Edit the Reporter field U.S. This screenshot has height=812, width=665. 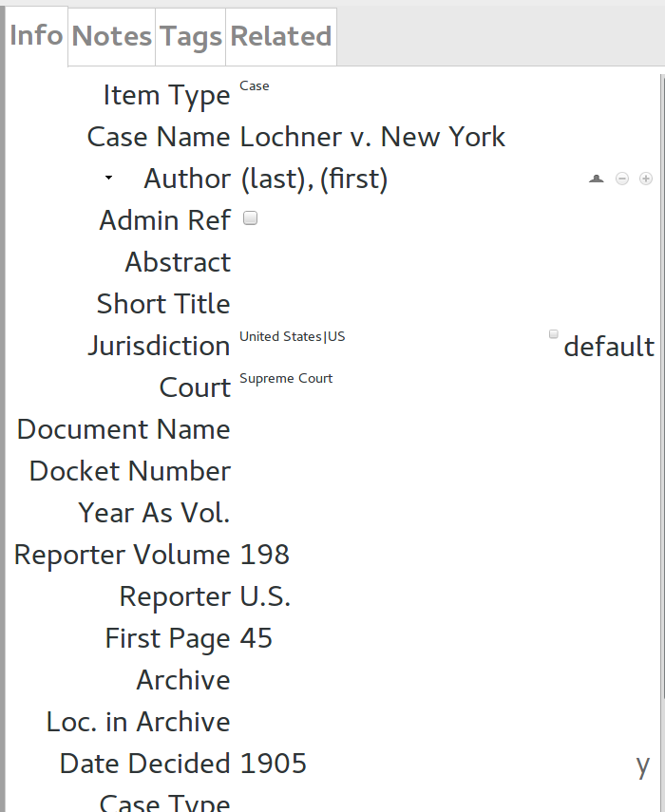point(265,596)
